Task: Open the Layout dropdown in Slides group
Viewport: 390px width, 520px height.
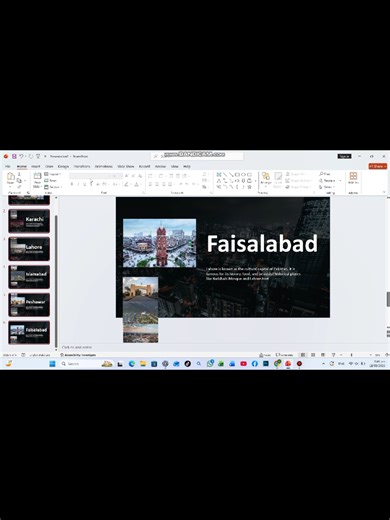Action: pyautogui.click(x=53, y=174)
